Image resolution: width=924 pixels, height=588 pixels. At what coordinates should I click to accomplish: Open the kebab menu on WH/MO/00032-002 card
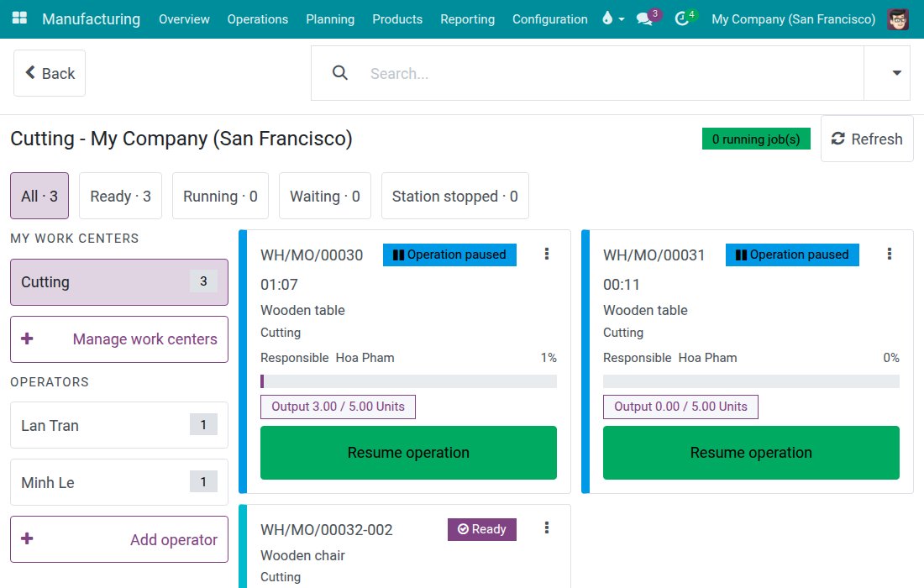(x=547, y=528)
